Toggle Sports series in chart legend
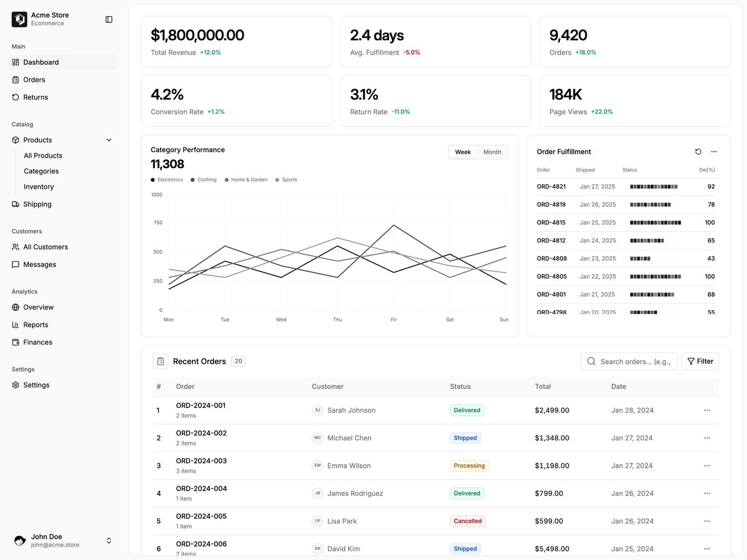 pyautogui.click(x=286, y=180)
